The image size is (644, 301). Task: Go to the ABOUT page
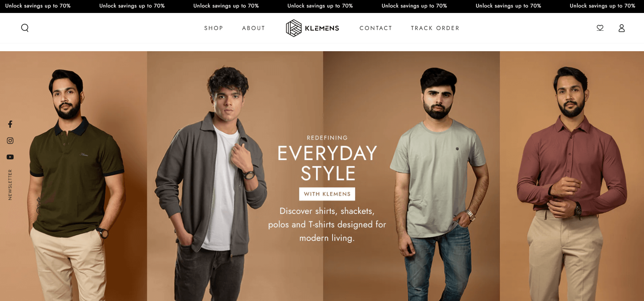254,28
